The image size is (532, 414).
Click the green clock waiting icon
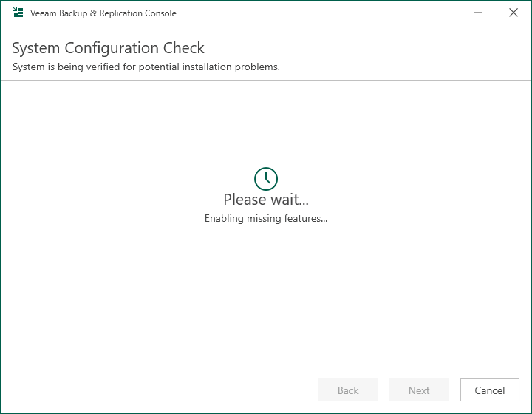[266, 178]
